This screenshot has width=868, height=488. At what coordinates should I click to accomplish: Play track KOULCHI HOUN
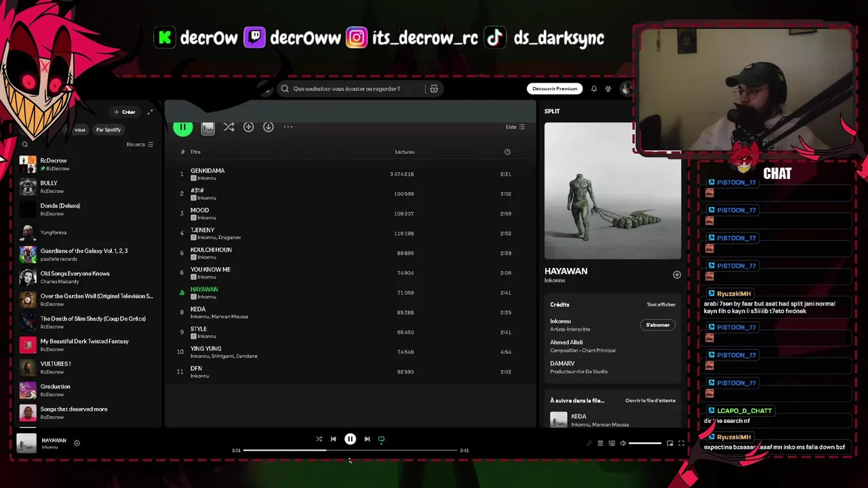click(351, 253)
